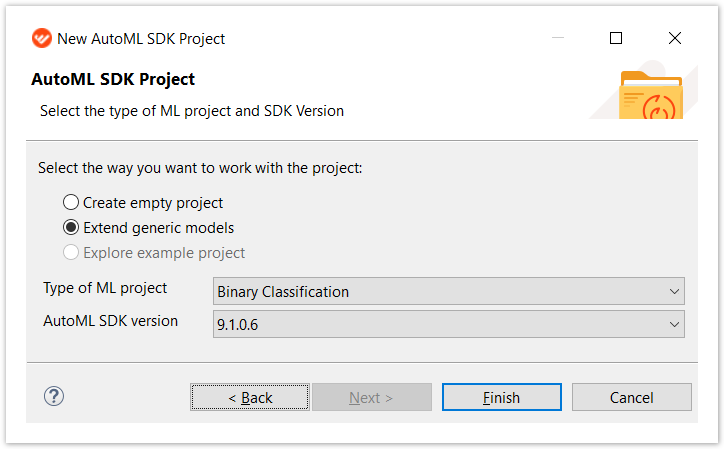
Task: Go to previous step with Back button
Action: (250, 397)
